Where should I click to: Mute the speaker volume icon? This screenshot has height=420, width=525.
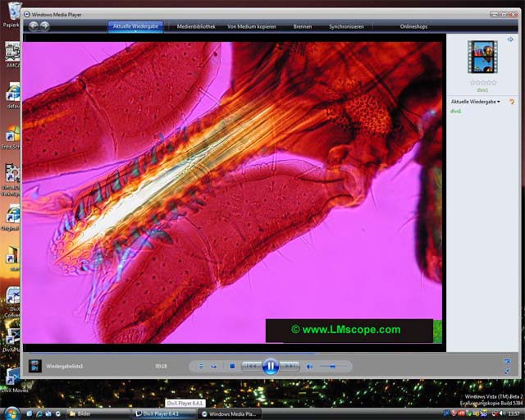310,366
